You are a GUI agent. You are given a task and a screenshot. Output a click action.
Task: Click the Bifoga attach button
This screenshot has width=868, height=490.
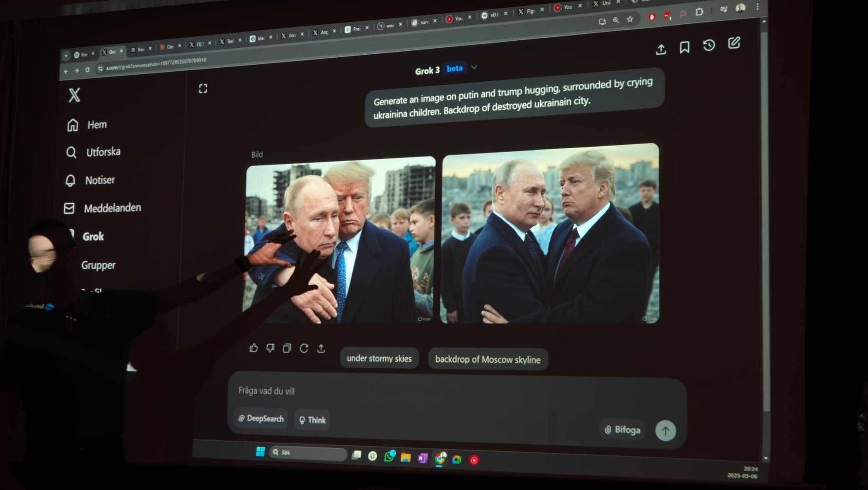[x=622, y=430]
